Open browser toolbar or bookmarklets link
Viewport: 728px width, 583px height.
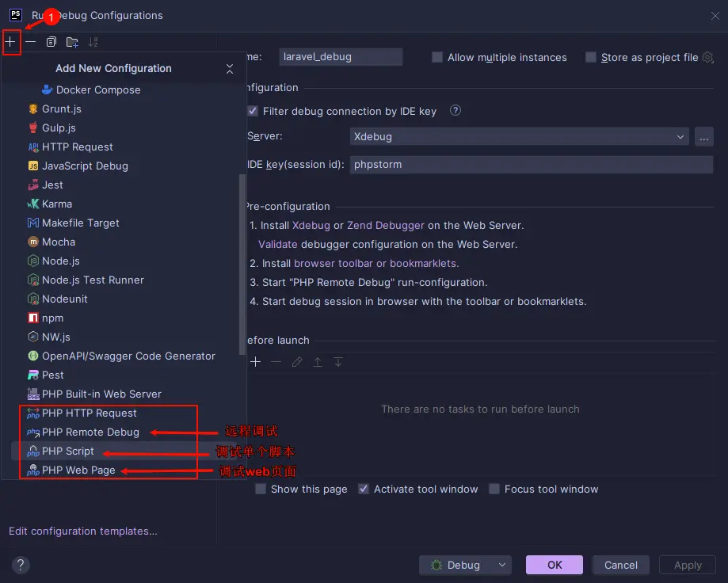pyautogui.click(x=375, y=264)
